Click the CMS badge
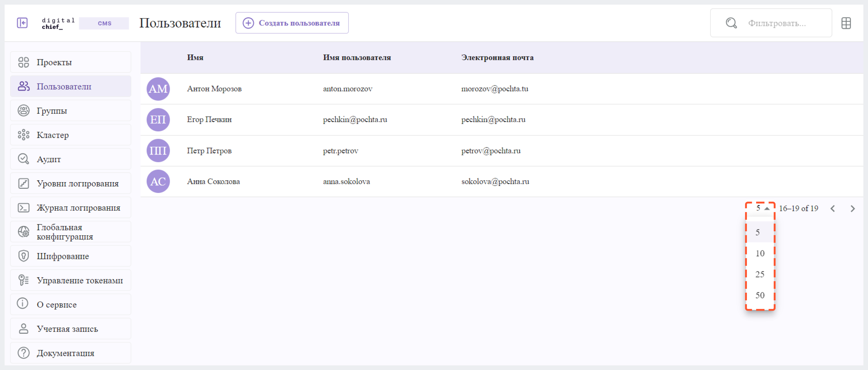The width and height of the screenshot is (868, 370). click(x=104, y=23)
